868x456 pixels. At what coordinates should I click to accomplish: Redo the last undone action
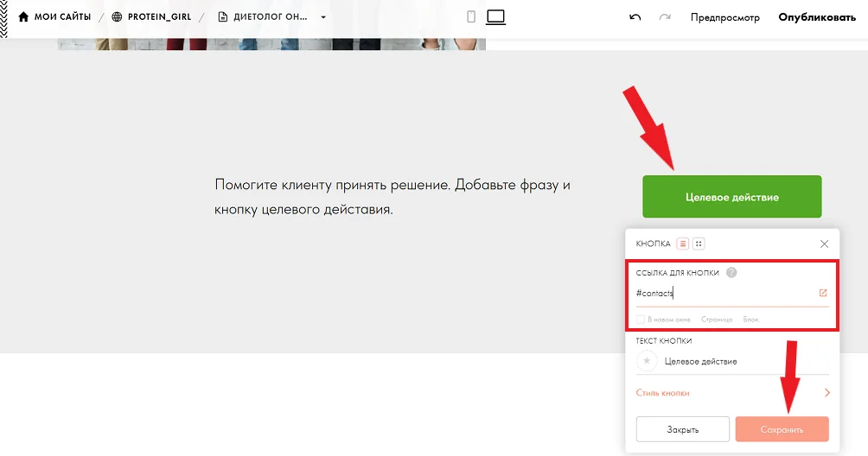pyautogui.click(x=665, y=17)
